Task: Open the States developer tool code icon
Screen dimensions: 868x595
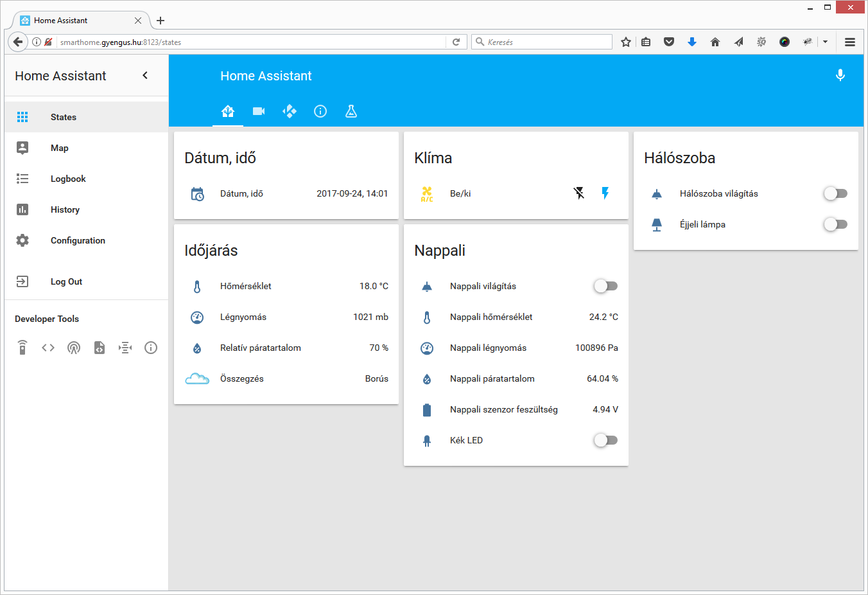Action: [x=48, y=348]
